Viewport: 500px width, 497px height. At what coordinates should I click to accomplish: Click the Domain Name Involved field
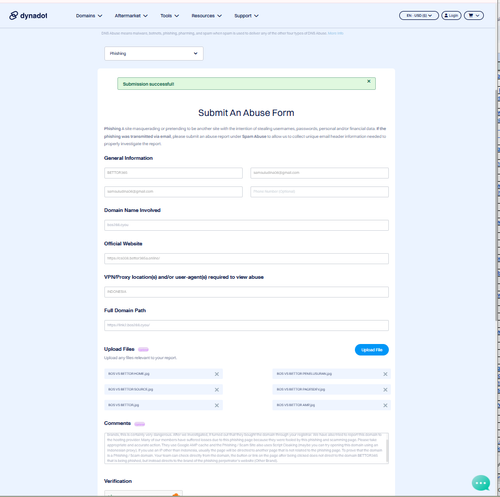coord(246,225)
